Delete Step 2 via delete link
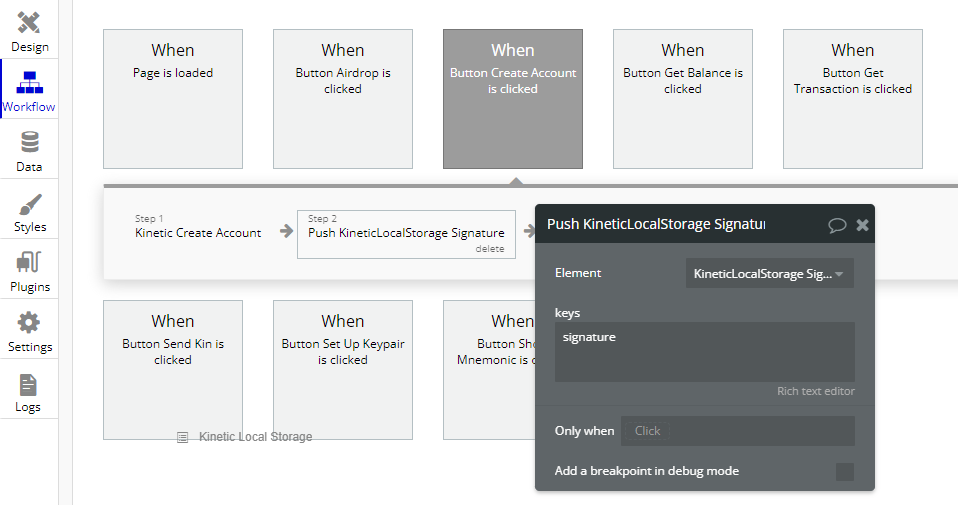Screen dimensions: 958x505 [x=489, y=249]
